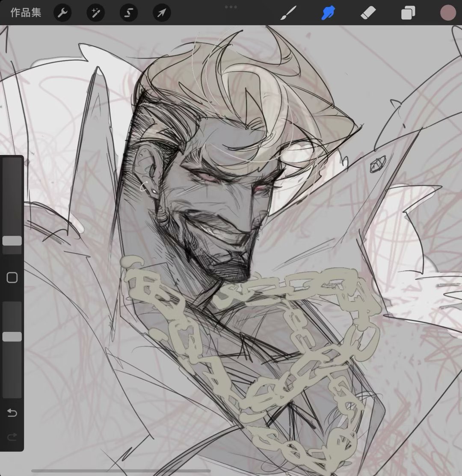Activate the Selection S-shaped tool
Image resolution: width=462 pixels, height=476 pixels.
pos(128,13)
